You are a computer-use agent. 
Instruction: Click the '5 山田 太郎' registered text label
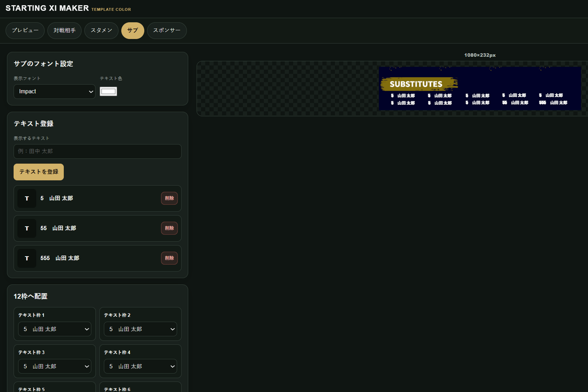[x=57, y=199]
